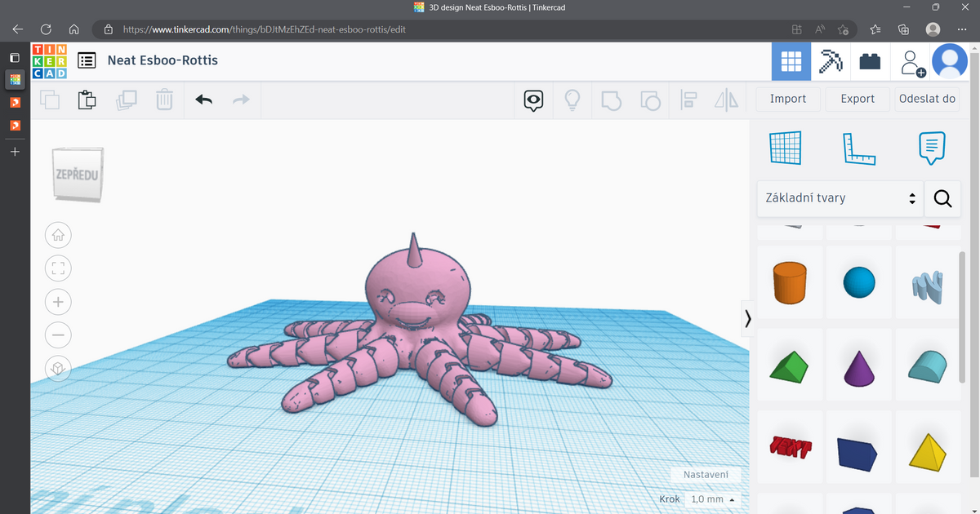Click the Undo arrow
Screen dimensions: 980x514
203,99
